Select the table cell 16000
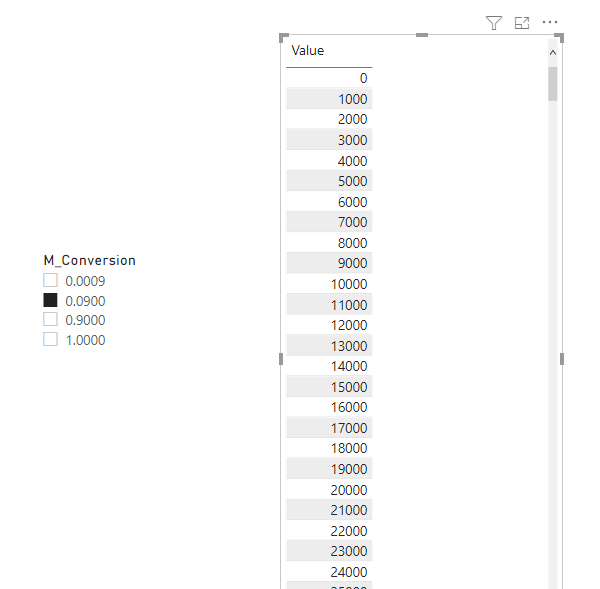The image size is (600, 589). (329, 407)
